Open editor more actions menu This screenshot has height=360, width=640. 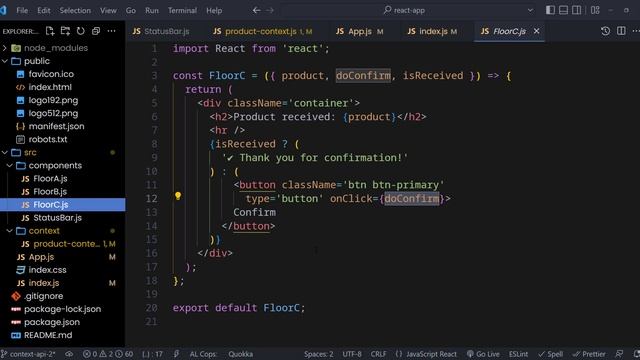pos(636,31)
